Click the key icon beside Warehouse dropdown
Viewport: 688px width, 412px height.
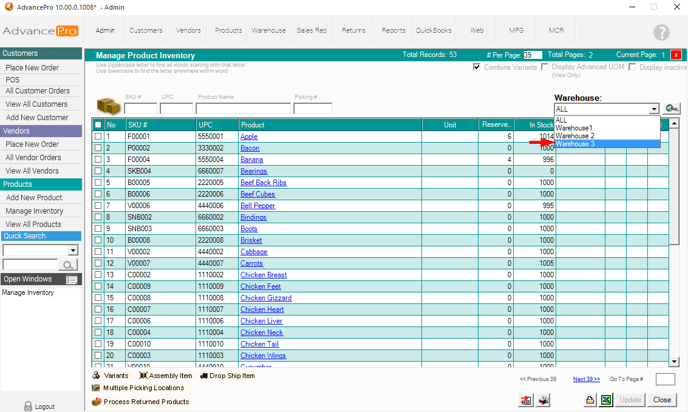click(672, 109)
